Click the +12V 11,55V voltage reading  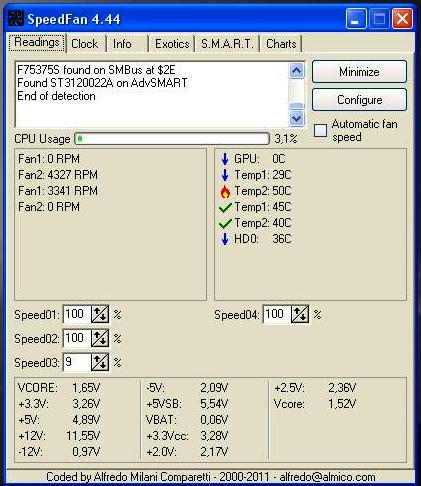[59, 436]
